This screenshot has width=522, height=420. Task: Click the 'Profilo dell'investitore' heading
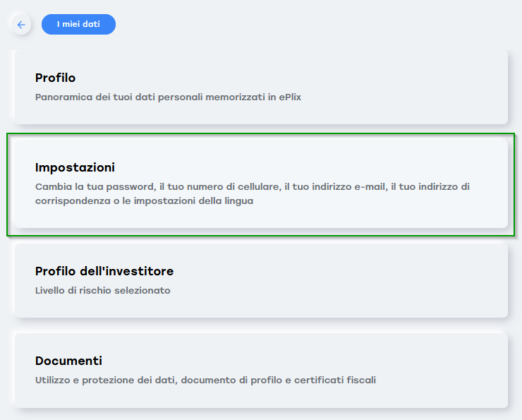(104, 271)
